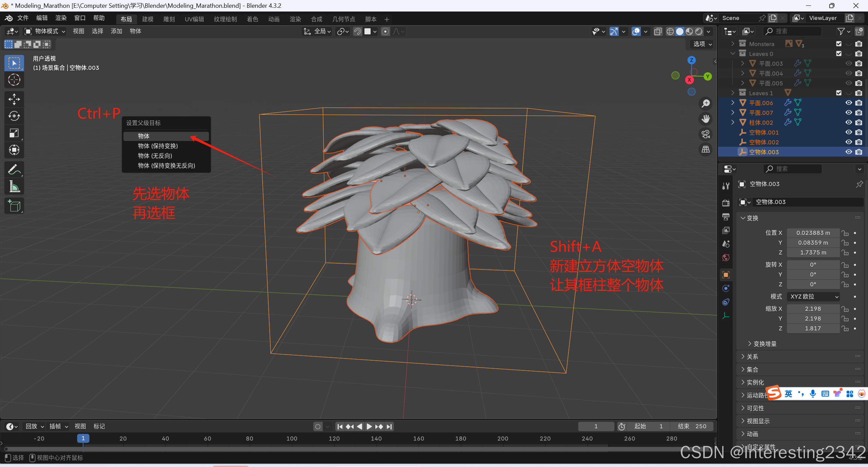Image resolution: width=868 pixels, height=467 pixels.
Task: Uncheck the Leaves 0 collection checkbox
Action: coord(838,54)
